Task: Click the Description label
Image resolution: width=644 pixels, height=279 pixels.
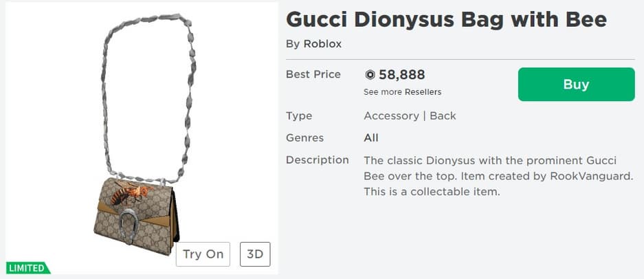Action: (317, 160)
